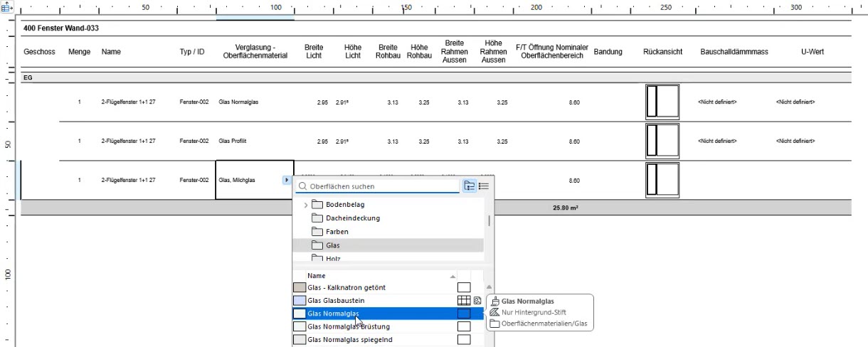The width and height of the screenshot is (868, 347).
Task: Click the Rückansicht column header
Action: click(x=662, y=52)
